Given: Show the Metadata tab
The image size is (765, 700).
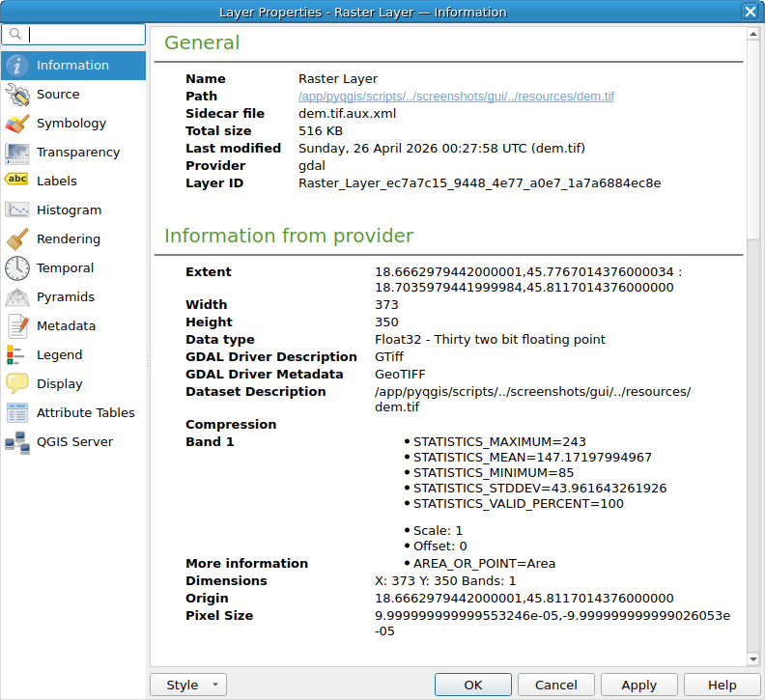Looking at the screenshot, I should tap(73, 325).
